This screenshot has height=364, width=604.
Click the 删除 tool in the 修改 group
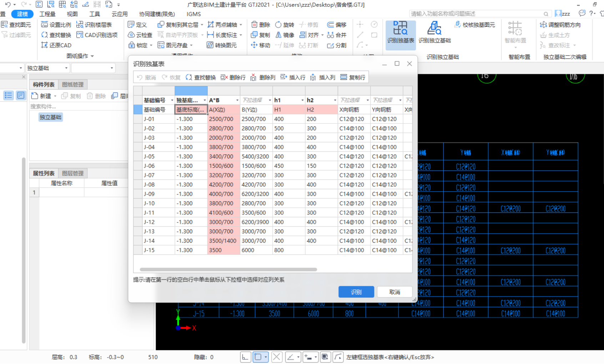261,25
